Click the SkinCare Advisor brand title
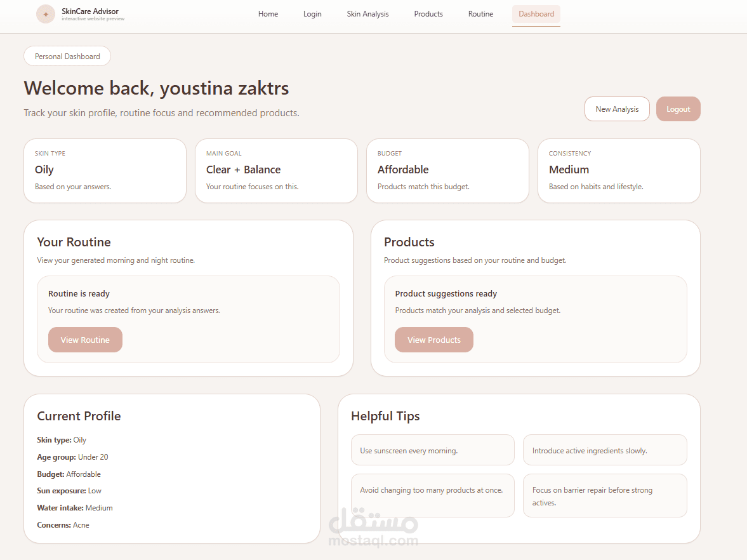The height and width of the screenshot is (560, 747). tap(90, 11)
